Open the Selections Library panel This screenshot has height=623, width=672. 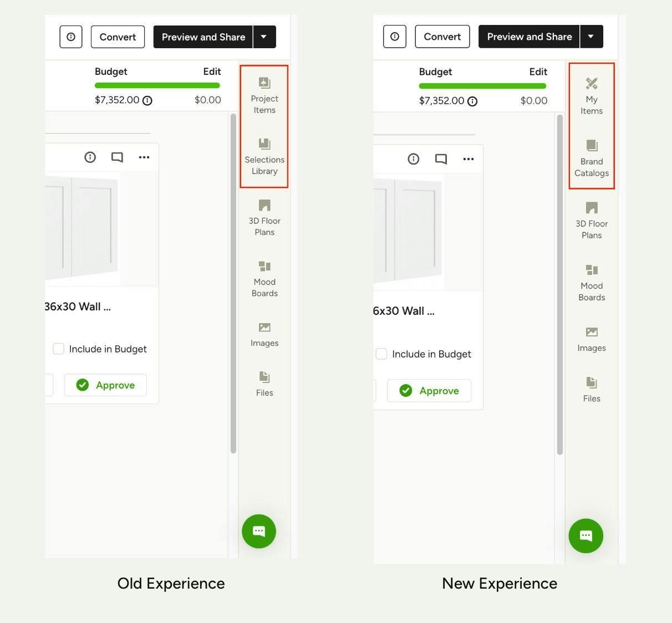click(264, 157)
